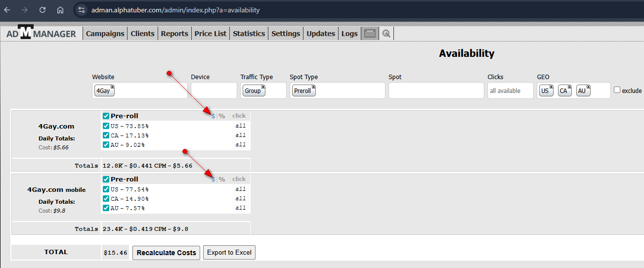Switch 4Gay.com mobile Pre-roll to dollar view
The width and height of the screenshot is (644, 268).
tap(214, 179)
